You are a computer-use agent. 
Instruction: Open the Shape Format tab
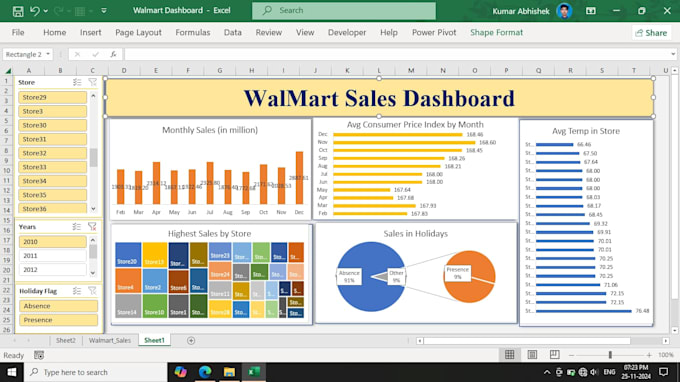tap(497, 33)
